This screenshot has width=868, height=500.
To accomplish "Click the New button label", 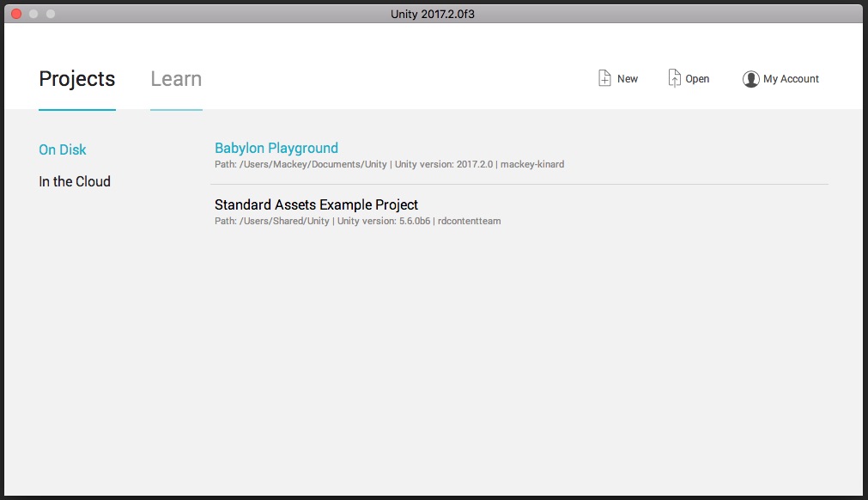I will pos(628,79).
